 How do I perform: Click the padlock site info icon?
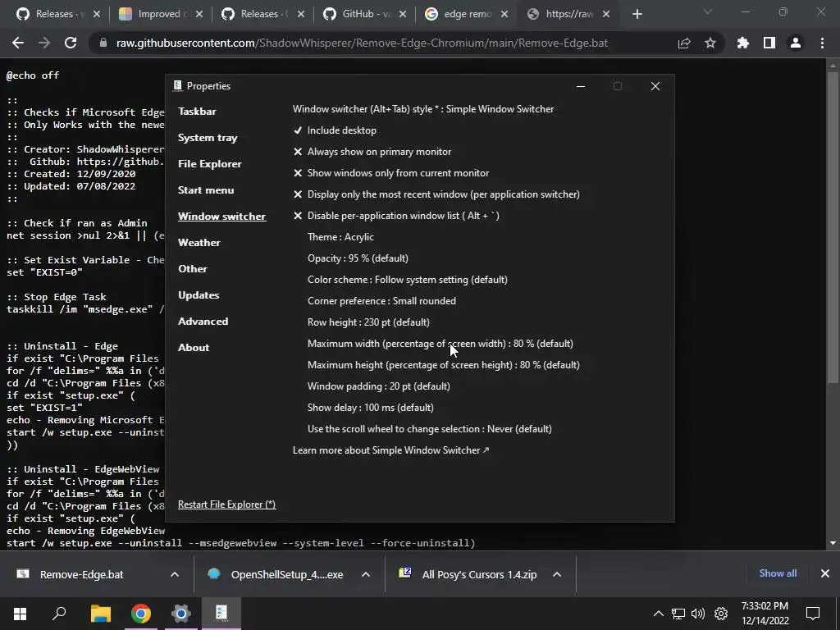pos(103,43)
